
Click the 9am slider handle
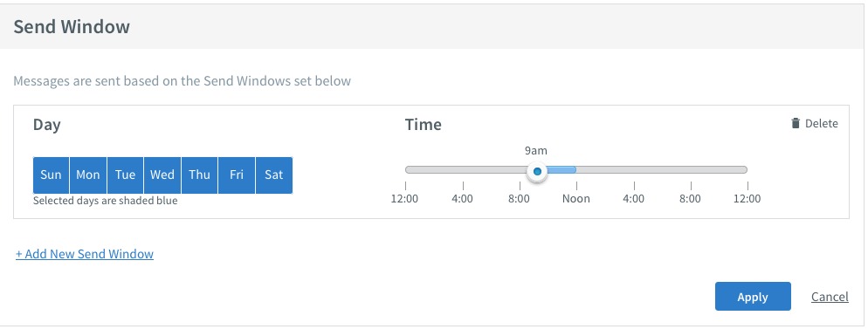(536, 171)
